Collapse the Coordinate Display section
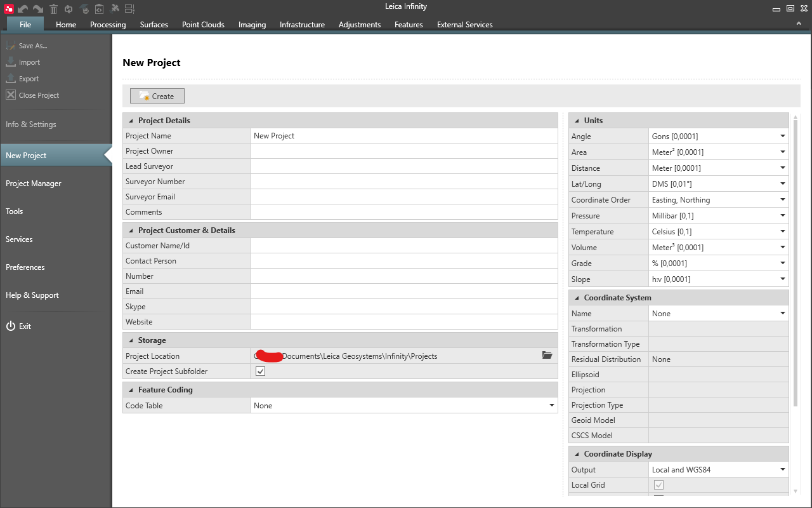This screenshot has width=812, height=508. 577,454
